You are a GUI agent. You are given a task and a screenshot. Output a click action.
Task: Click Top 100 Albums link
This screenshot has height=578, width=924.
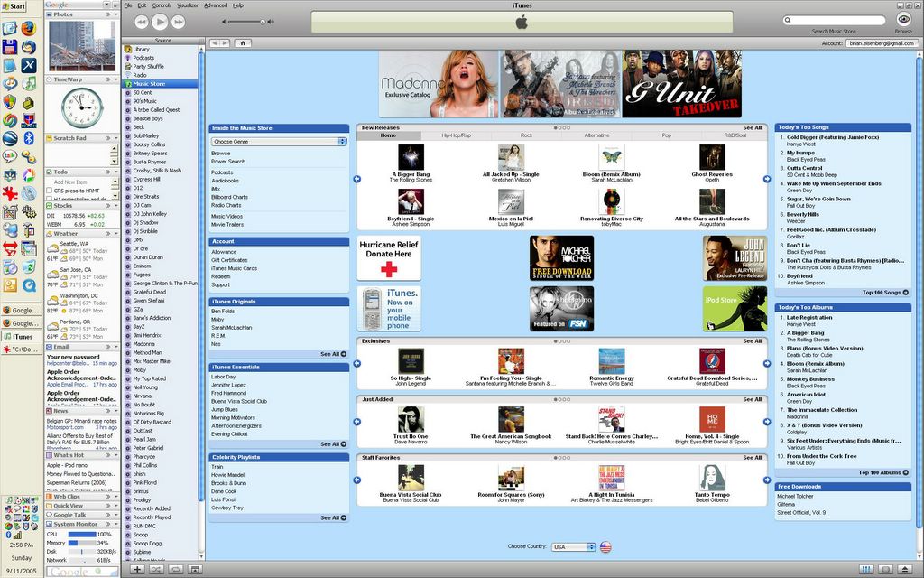[x=883, y=472]
